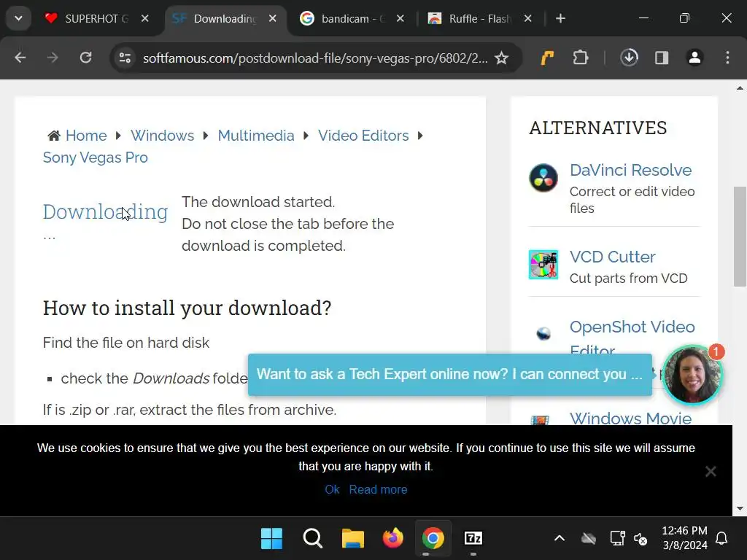Click the orange extension icon in toolbar
747x560 pixels.
tap(547, 58)
